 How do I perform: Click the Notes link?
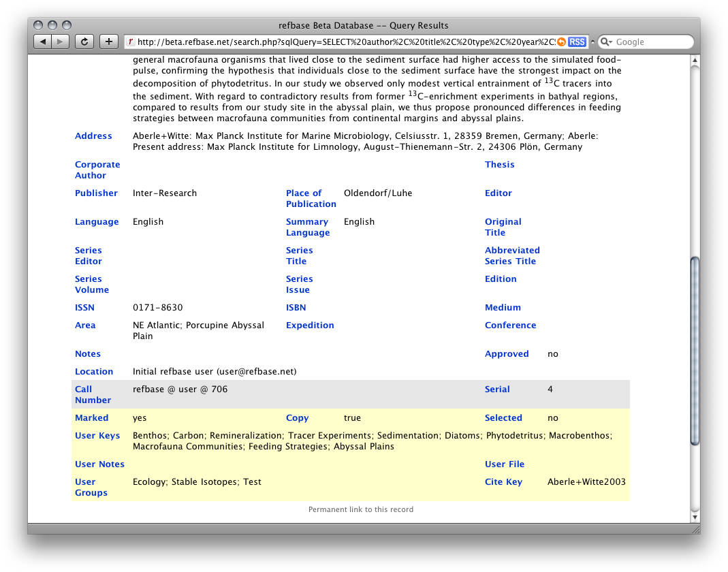point(88,354)
